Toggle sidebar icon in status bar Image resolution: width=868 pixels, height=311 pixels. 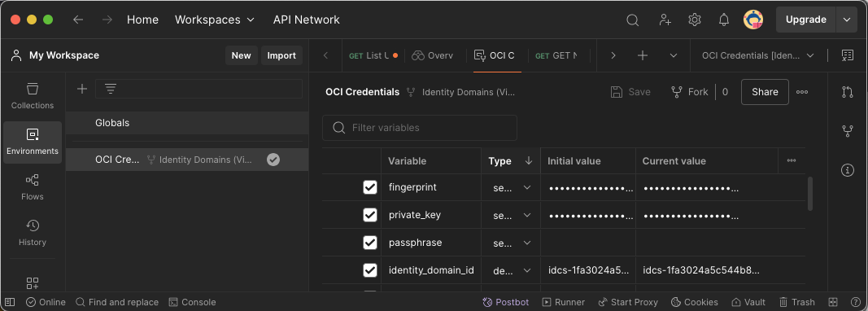(9, 302)
